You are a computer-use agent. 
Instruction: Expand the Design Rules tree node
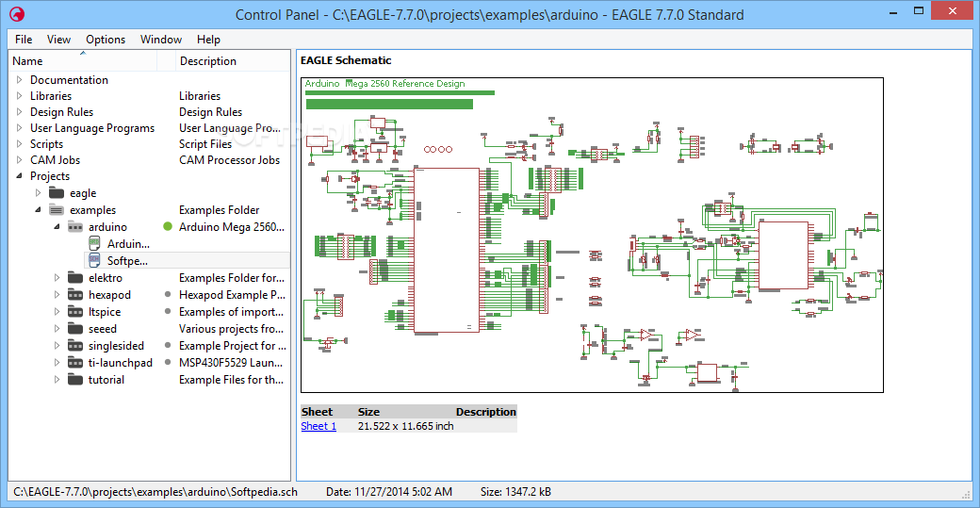tap(19, 112)
